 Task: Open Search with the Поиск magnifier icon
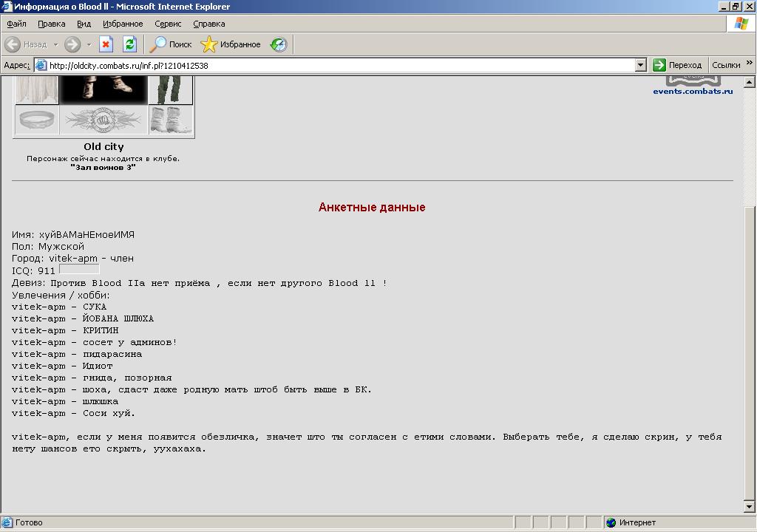pyautogui.click(x=158, y=44)
